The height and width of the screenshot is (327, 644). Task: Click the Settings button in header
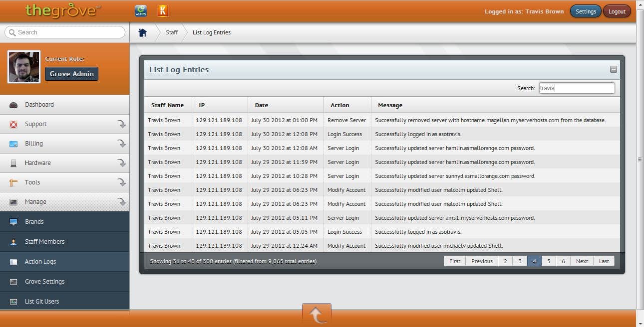pos(586,11)
